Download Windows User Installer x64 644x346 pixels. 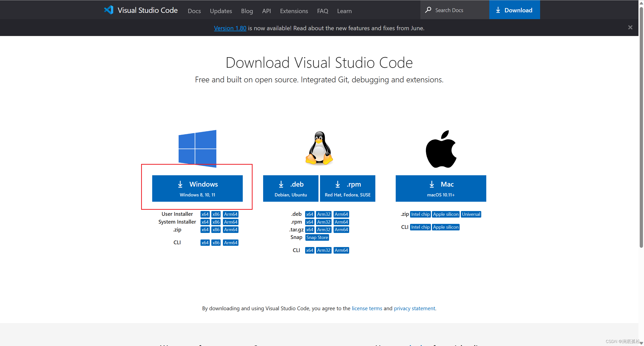click(x=205, y=214)
